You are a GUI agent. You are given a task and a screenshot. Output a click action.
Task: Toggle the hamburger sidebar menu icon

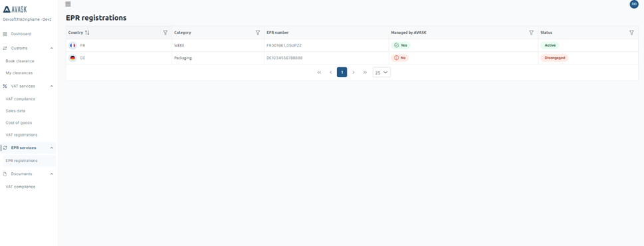[68, 4]
